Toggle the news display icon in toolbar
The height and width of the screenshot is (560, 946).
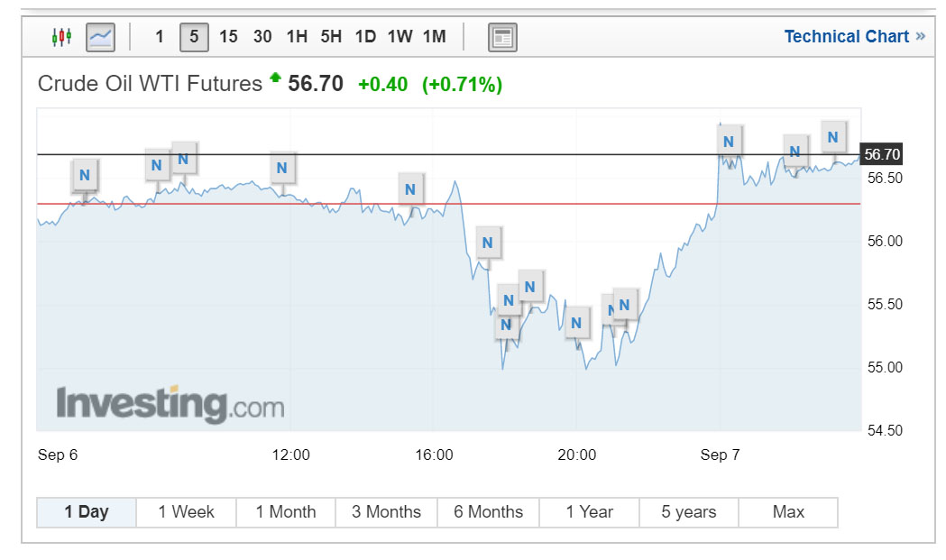point(502,37)
